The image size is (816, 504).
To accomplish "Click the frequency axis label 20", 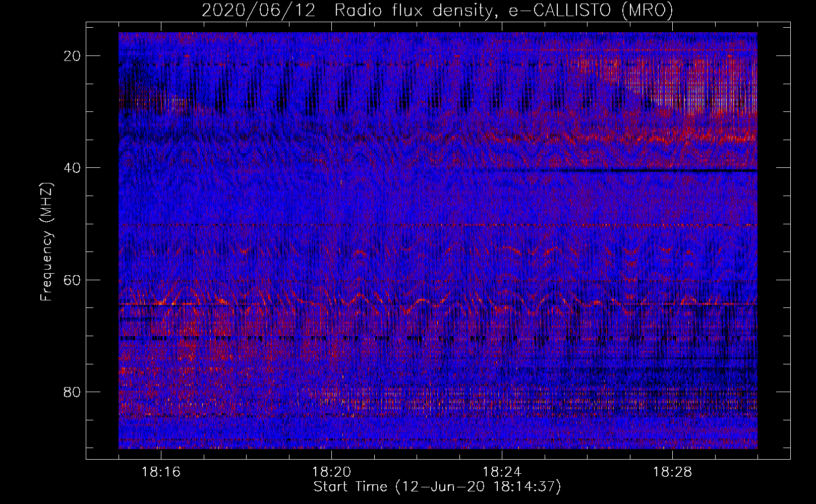I will tap(72, 56).
